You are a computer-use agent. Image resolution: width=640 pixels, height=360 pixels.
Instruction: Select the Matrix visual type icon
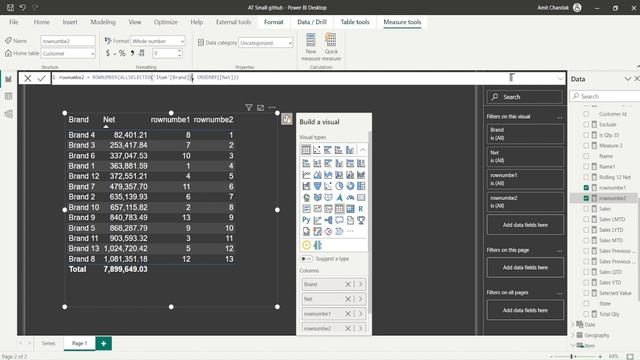[350, 209]
